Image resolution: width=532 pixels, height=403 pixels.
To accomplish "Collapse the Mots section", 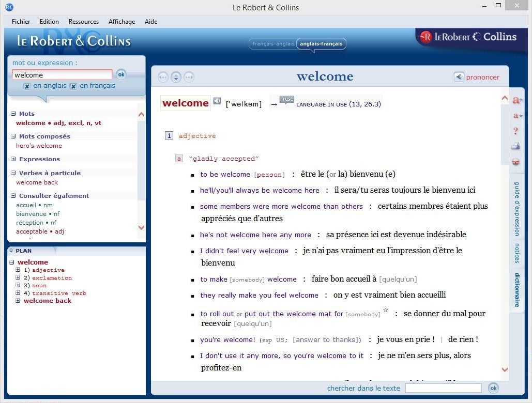I will click(13, 114).
